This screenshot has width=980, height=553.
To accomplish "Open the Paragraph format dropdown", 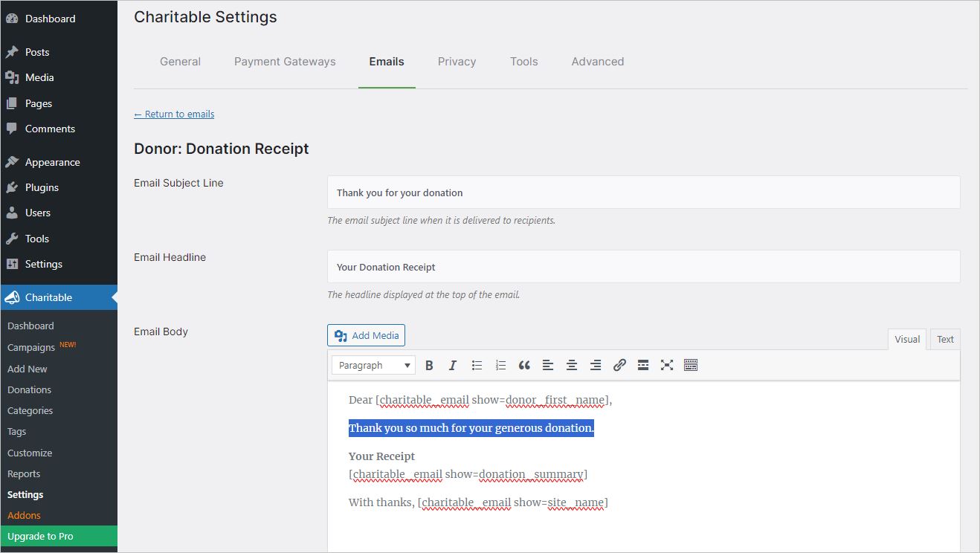I will click(x=373, y=365).
